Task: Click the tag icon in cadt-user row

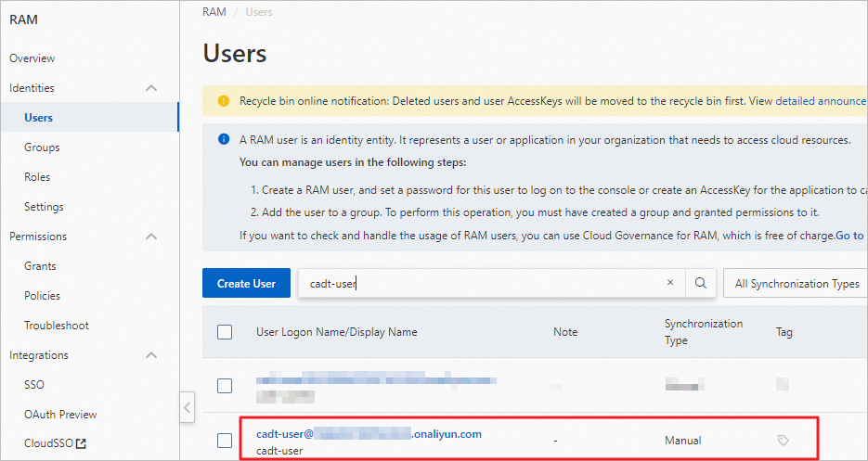Action: (783, 441)
